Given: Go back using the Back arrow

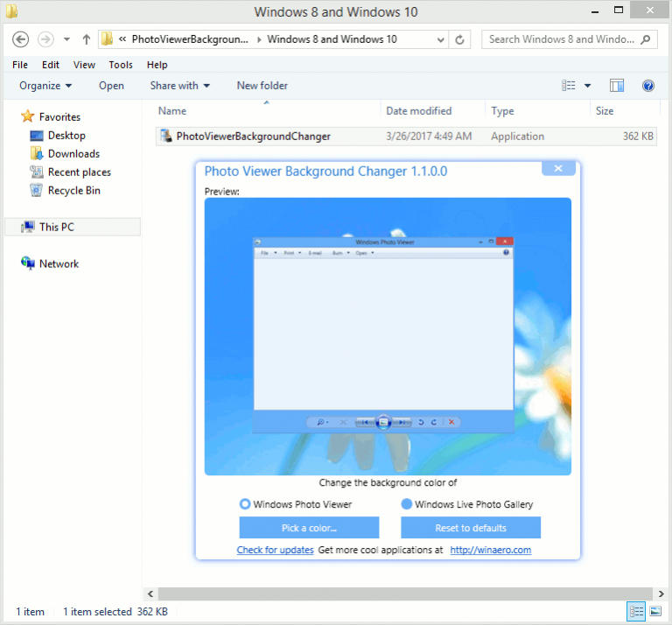Looking at the screenshot, I should [x=20, y=39].
